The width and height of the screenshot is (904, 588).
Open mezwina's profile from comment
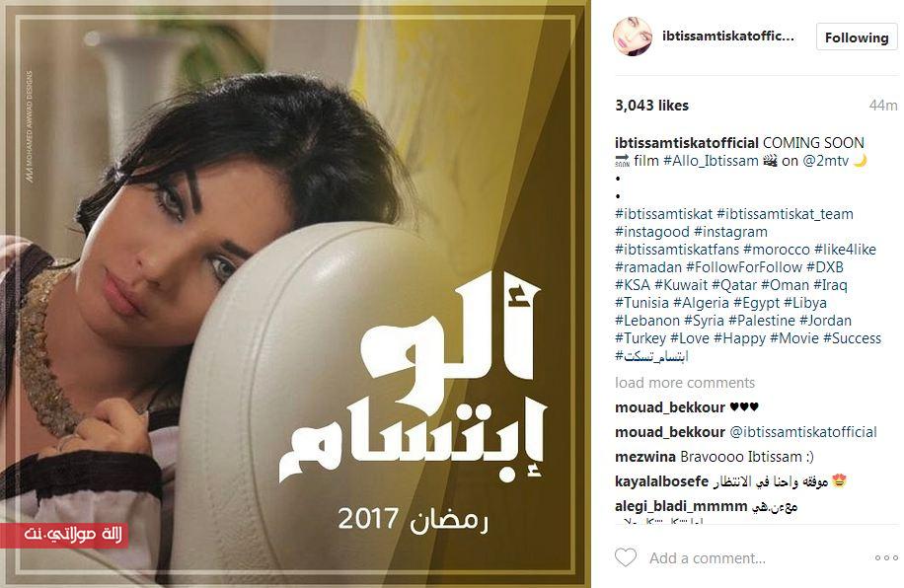pyautogui.click(x=645, y=457)
